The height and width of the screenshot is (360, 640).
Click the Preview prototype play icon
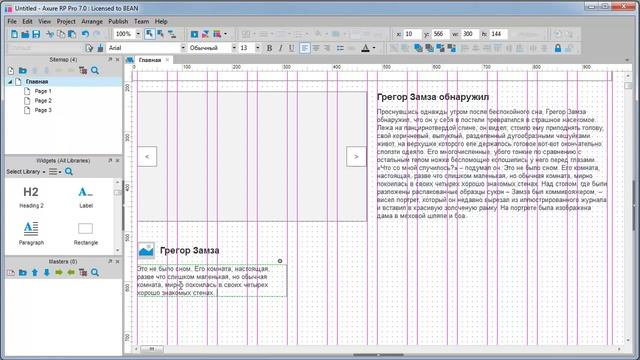click(195, 34)
